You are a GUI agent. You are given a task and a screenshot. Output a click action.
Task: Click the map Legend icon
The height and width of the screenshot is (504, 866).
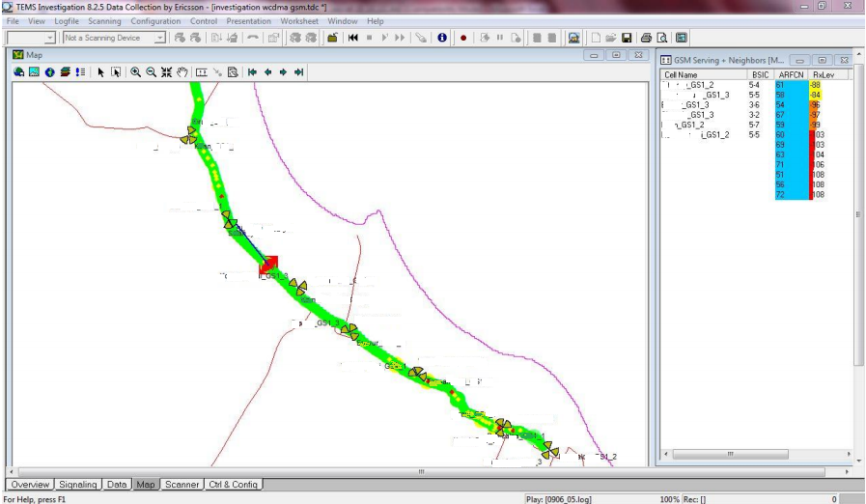coord(81,71)
